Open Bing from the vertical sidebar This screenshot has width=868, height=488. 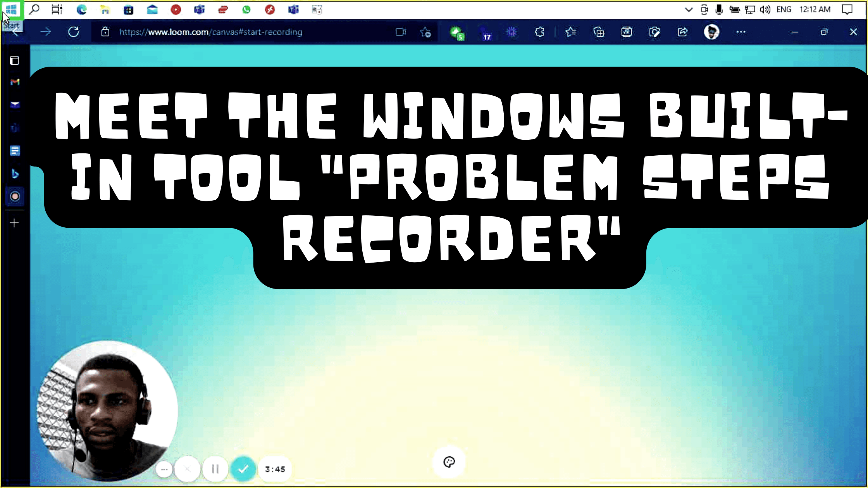click(x=15, y=174)
